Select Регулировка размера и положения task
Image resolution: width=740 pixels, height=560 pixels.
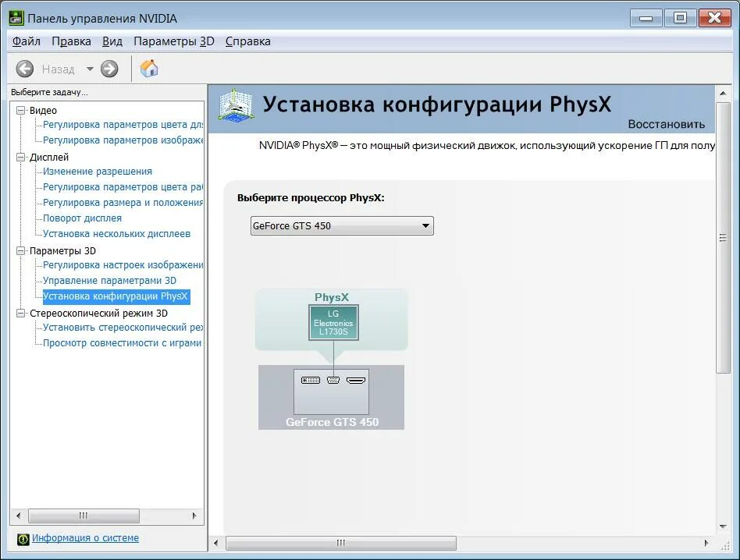(123, 202)
